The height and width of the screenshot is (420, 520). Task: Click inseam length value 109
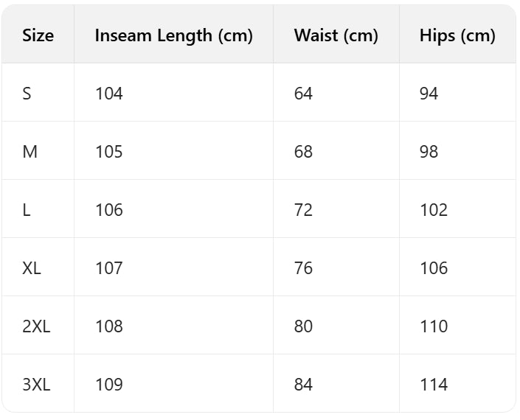[x=109, y=385]
